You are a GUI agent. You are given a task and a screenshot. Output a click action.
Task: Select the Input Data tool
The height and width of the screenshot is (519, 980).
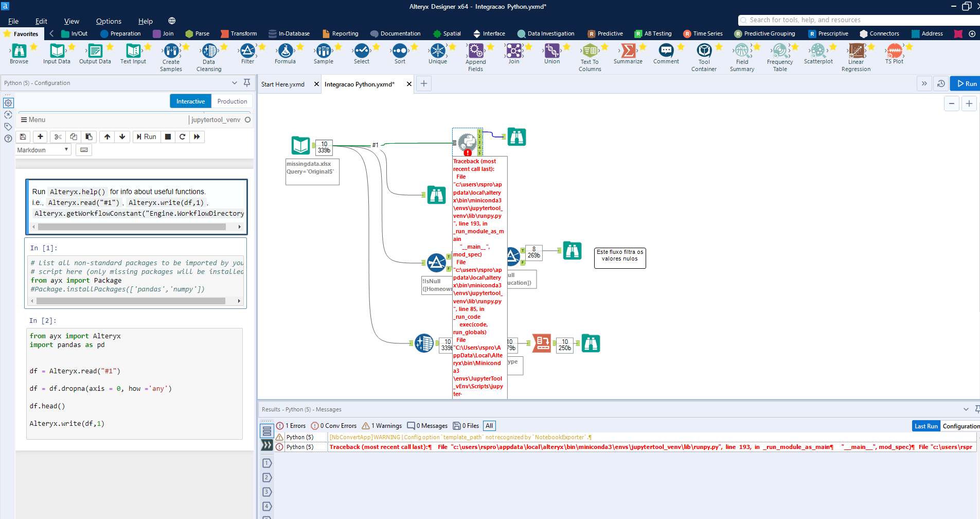[57, 53]
